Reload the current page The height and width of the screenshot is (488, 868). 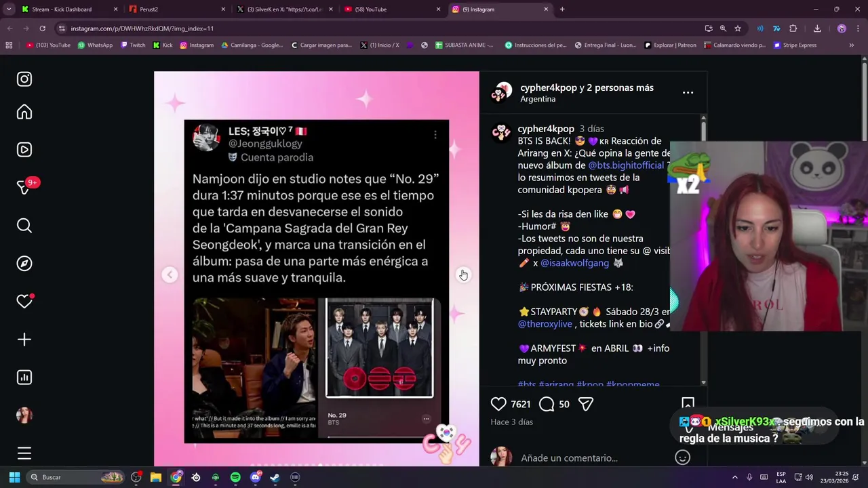click(42, 28)
